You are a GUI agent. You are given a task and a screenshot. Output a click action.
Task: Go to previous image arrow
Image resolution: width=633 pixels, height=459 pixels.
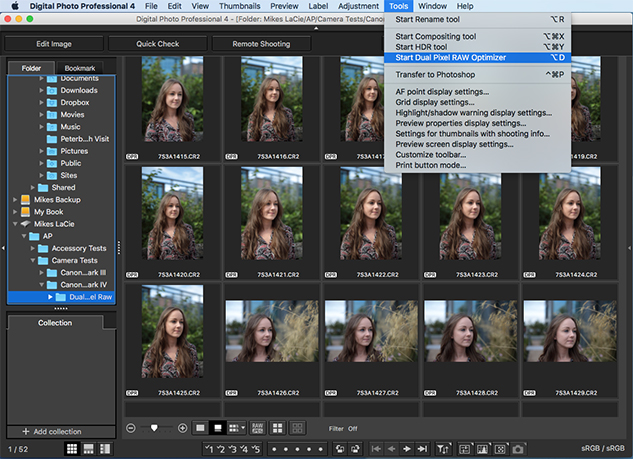pos(391,449)
